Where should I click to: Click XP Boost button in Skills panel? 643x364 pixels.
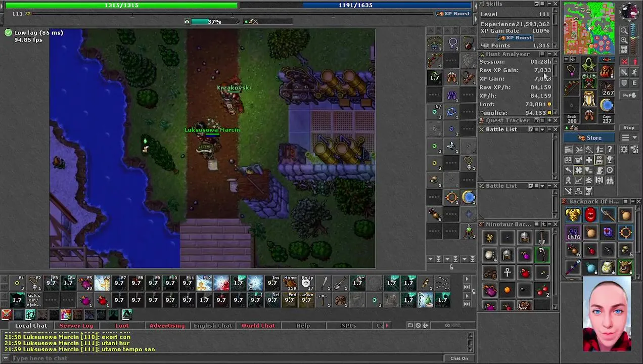pos(515,38)
